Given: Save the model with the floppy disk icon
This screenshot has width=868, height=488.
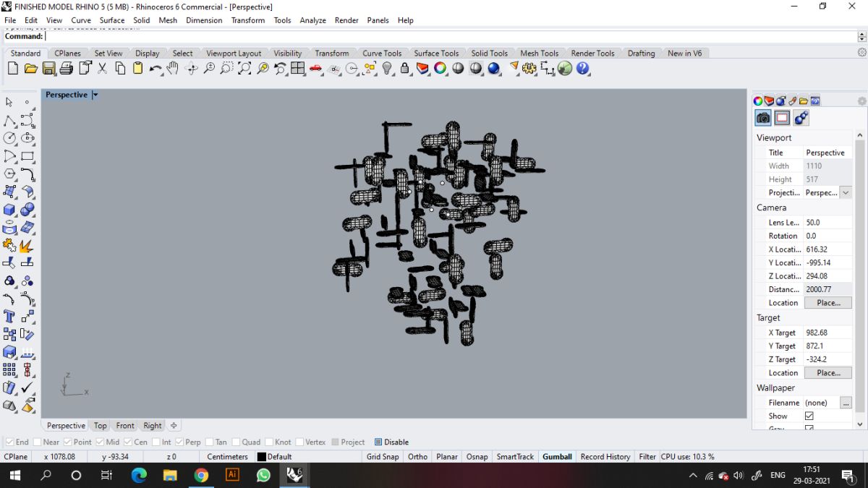Looking at the screenshot, I should click(x=48, y=69).
